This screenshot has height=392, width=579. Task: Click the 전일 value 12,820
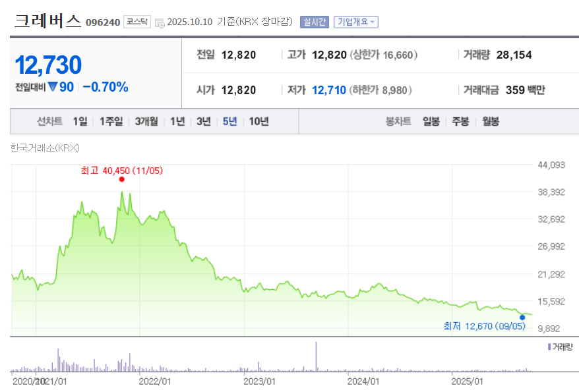point(239,55)
